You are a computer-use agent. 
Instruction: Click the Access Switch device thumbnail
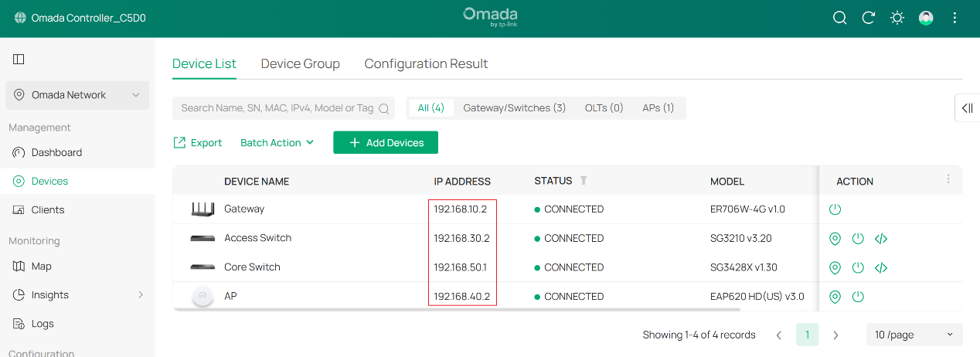(202, 239)
